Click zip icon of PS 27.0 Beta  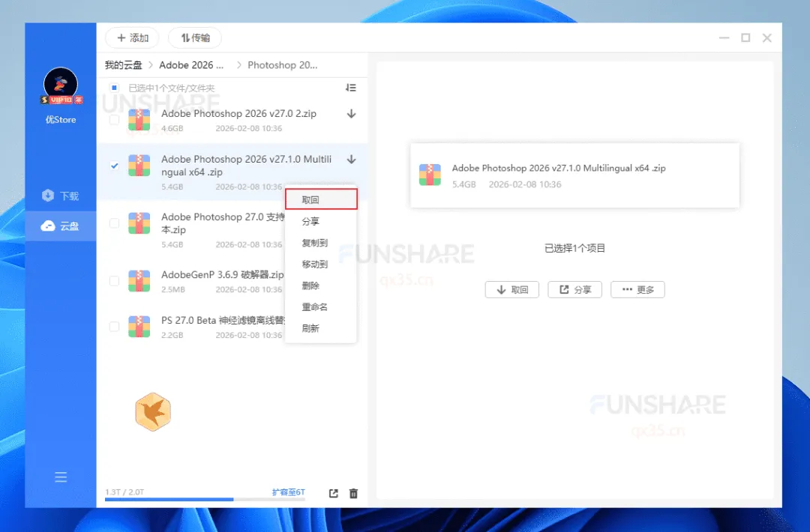click(139, 327)
